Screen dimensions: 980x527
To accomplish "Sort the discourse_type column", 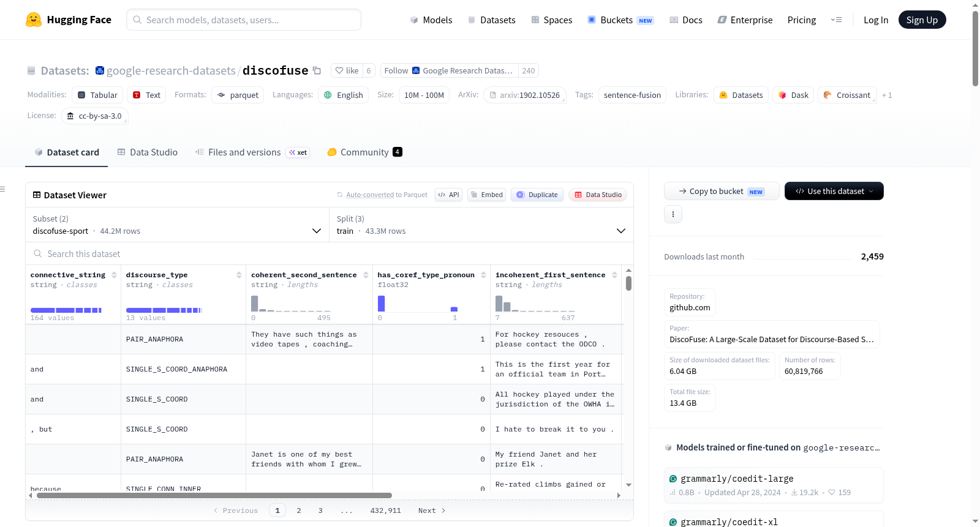I will pyautogui.click(x=239, y=275).
